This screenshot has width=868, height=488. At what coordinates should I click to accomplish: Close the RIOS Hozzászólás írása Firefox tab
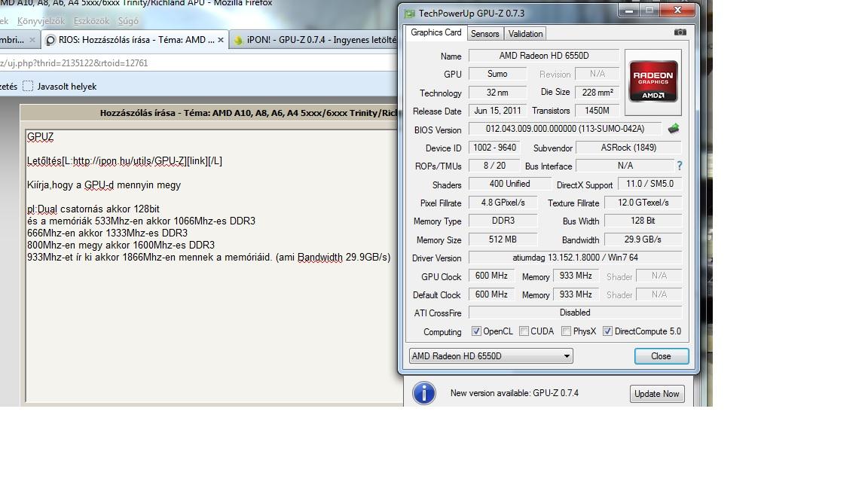pyautogui.click(x=221, y=40)
